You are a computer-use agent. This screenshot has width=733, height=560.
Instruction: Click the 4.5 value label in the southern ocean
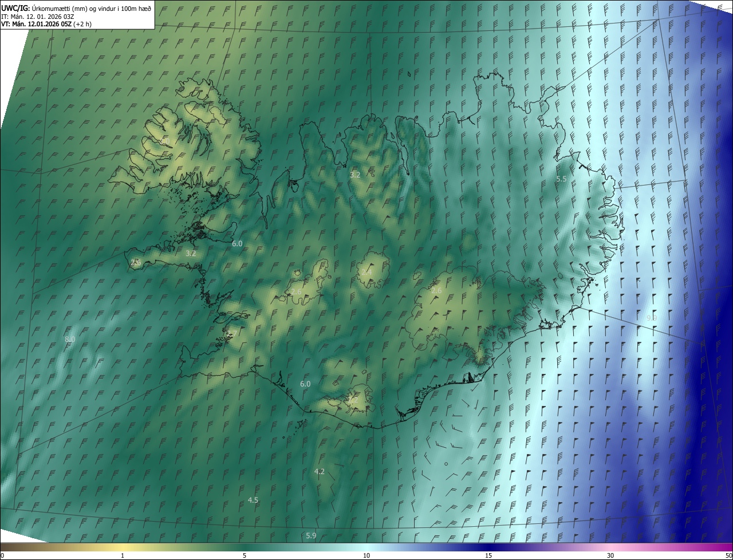[253, 500]
